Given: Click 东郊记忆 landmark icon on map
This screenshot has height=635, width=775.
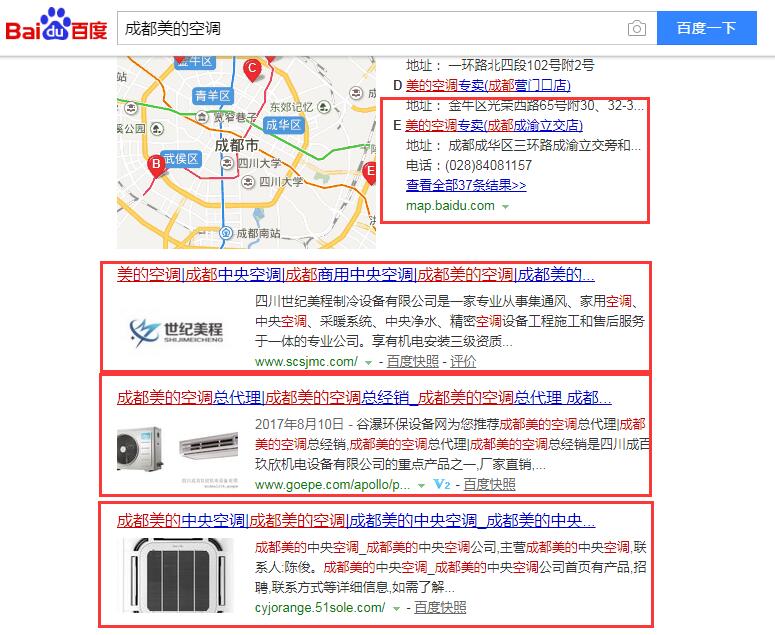Looking at the screenshot, I should point(324,107).
